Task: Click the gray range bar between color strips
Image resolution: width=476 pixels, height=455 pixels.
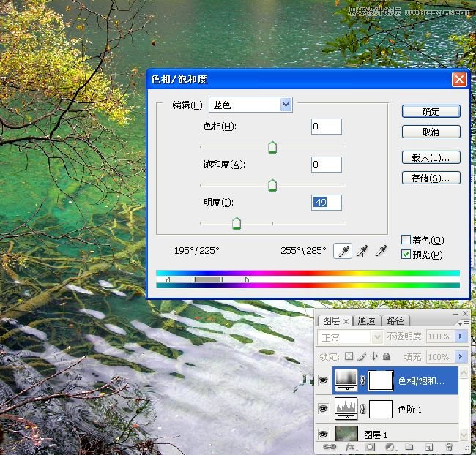Action: click(x=208, y=279)
